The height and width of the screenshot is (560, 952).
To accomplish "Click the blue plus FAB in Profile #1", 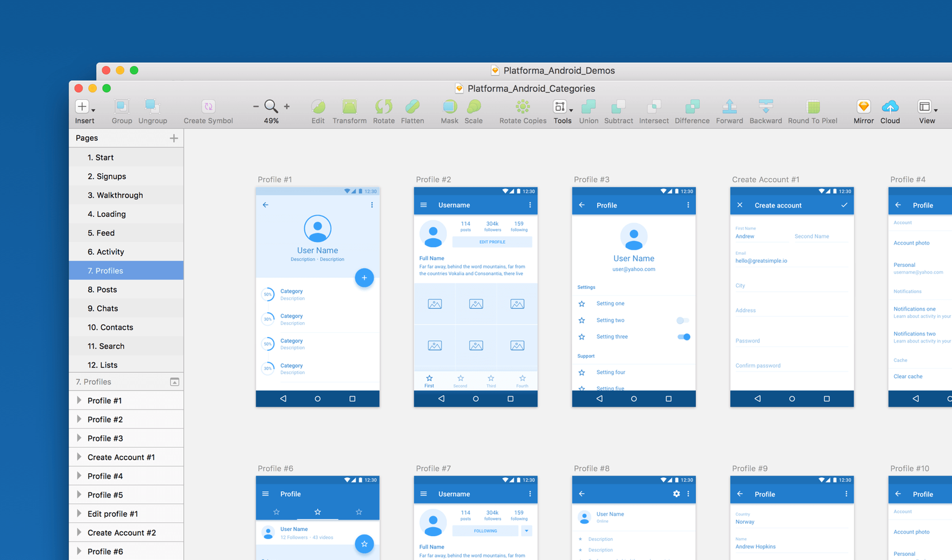I will click(364, 278).
